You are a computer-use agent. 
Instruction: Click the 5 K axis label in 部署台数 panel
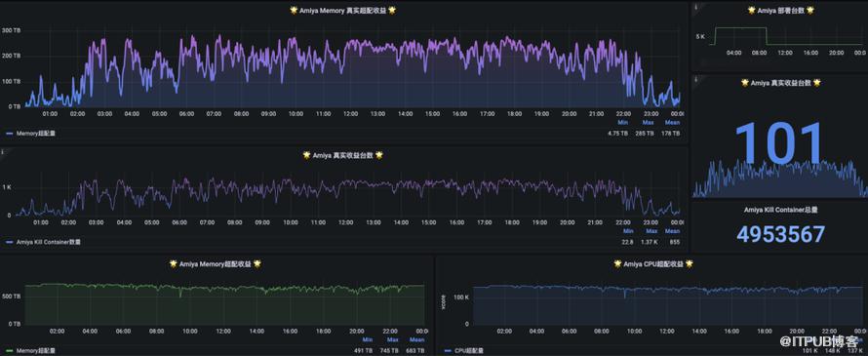700,36
